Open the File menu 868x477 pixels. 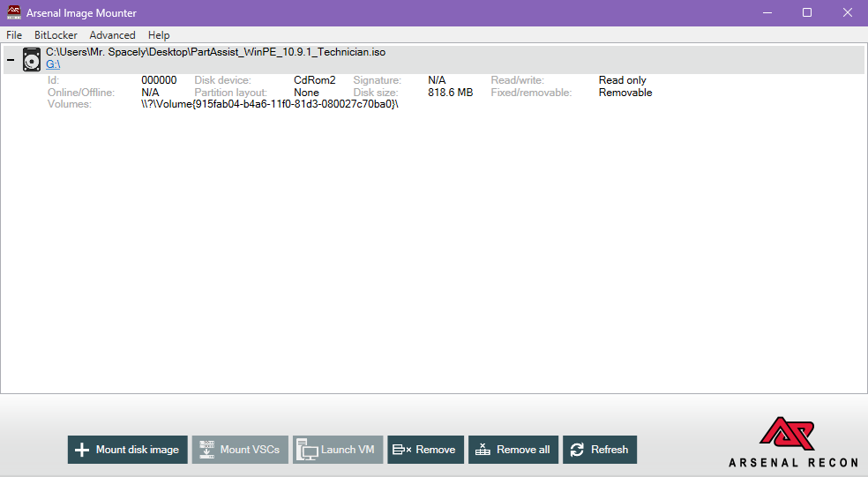[x=14, y=35]
